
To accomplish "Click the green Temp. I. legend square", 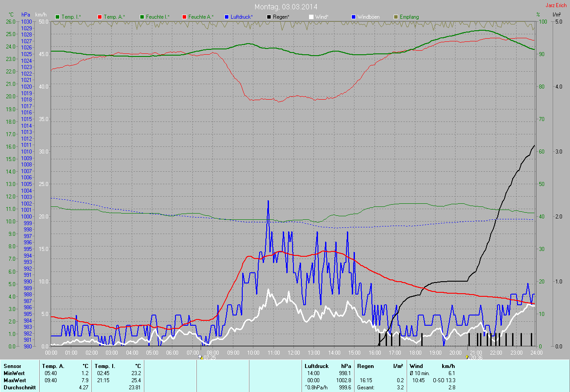I will click(57, 17).
